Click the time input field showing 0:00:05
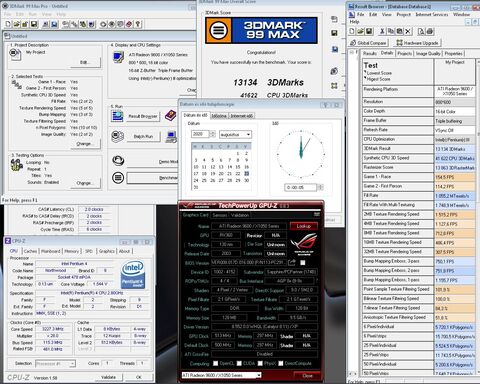The width and height of the screenshot is (480, 384). 300,187
